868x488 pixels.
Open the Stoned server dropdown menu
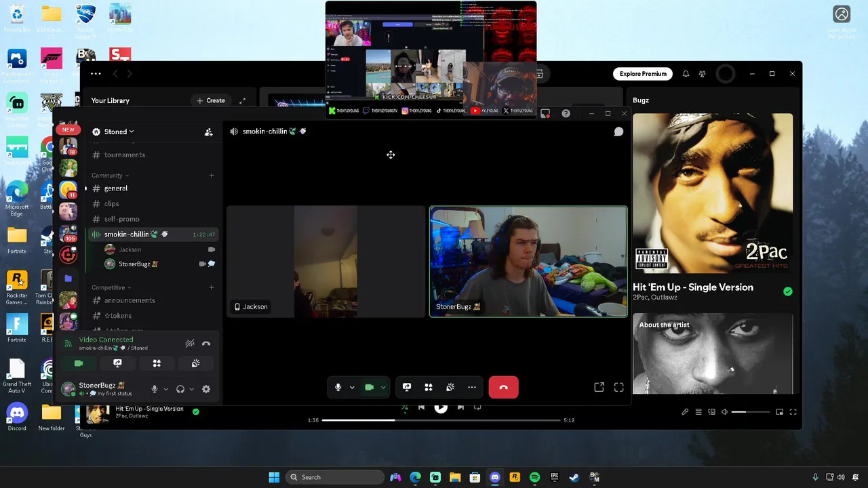113,131
